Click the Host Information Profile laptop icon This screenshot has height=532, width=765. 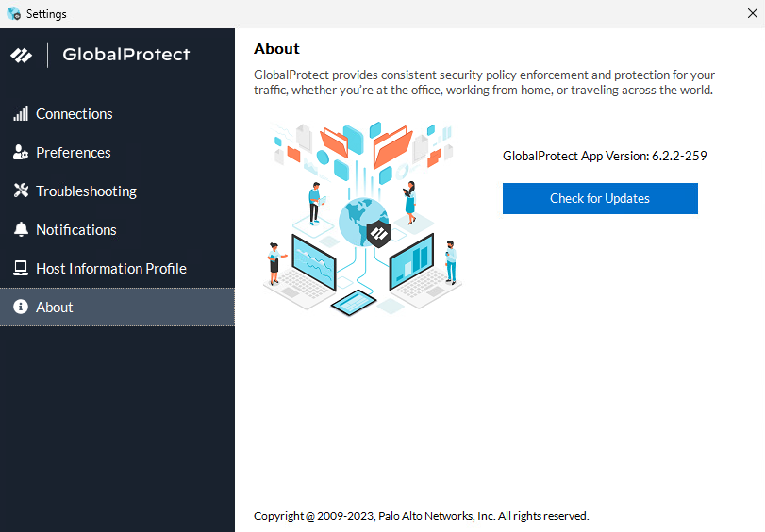click(x=21, y=269)
